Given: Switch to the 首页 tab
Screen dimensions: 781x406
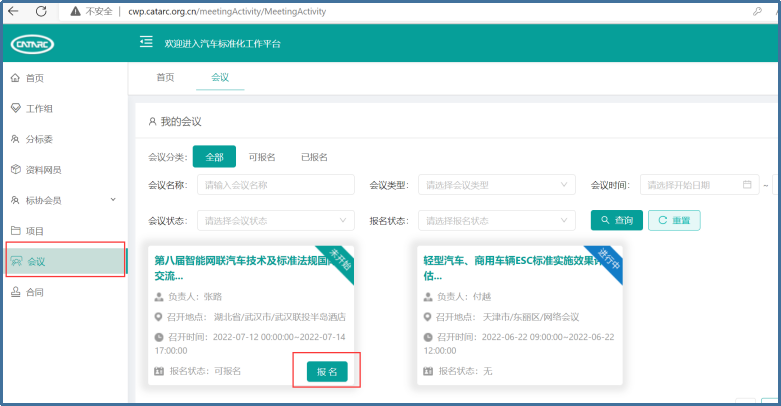Looking at the screenshot, I should pyautogui.click(x=165, y=77).
